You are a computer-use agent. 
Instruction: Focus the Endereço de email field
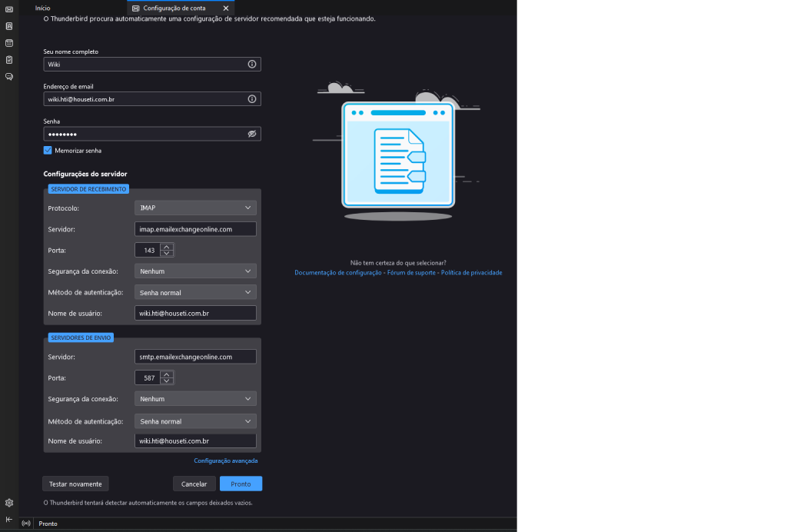pyautogui.click(x=152, y=99)
